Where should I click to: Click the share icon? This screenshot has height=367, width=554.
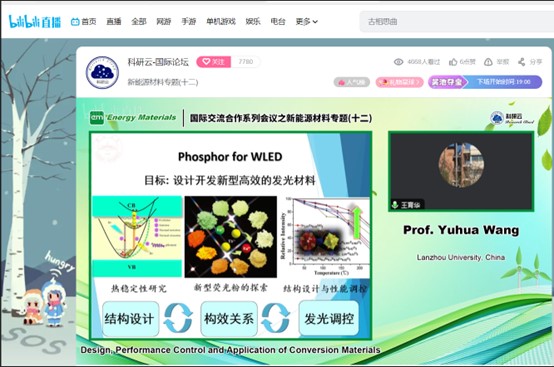pyautogui.click(x=521, y=62)
